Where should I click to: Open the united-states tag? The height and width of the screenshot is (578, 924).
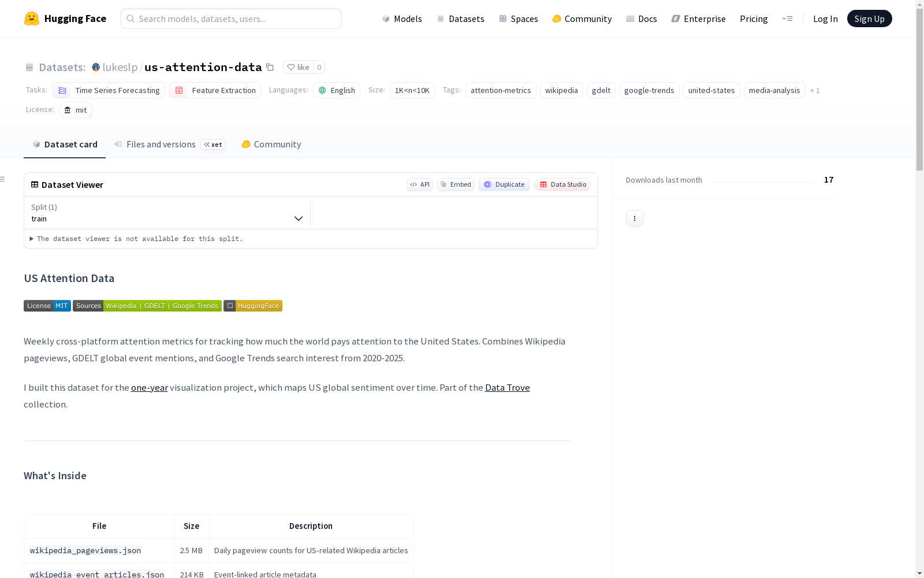711,90
